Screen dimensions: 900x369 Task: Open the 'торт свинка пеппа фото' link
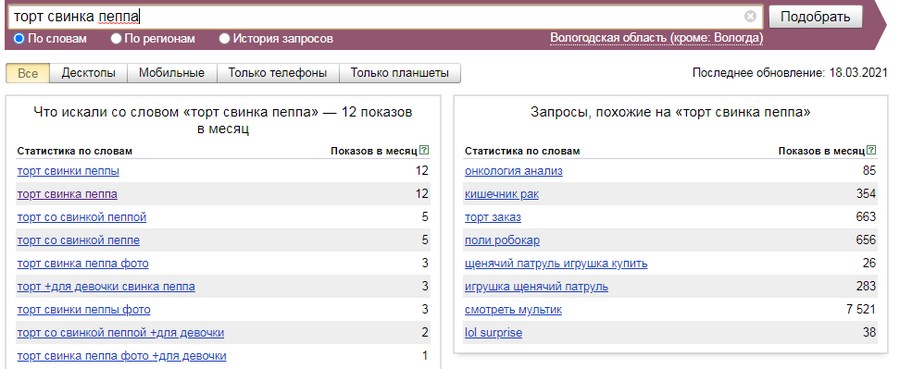pos(83,263)
